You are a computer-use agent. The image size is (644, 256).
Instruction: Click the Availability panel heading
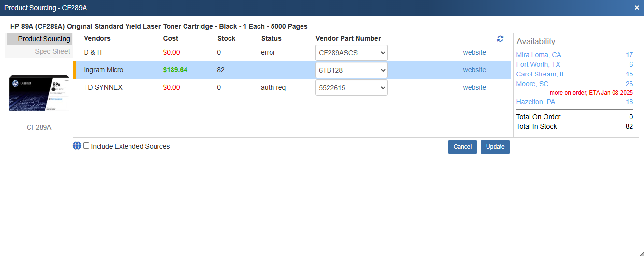pyautogui.click(x=536, y=42)
